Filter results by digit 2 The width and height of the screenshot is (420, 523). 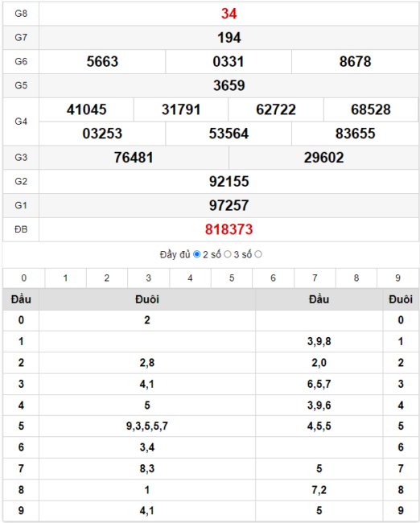107,278
